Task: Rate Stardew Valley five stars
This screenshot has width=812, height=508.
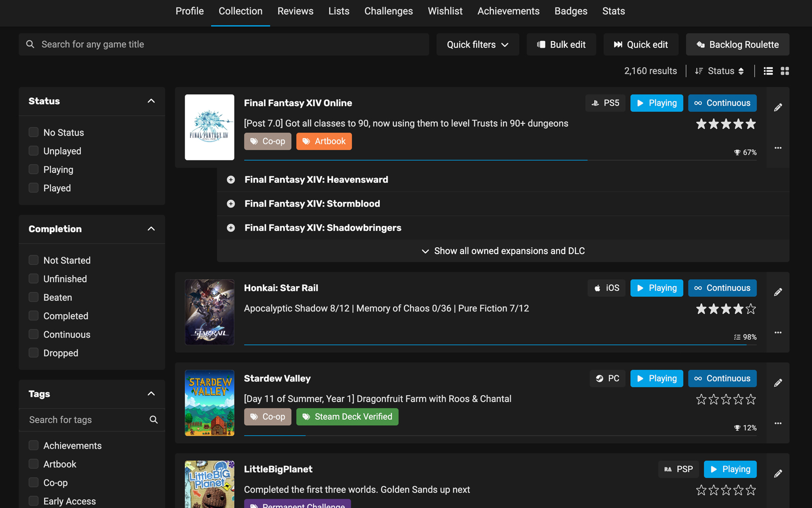Action: tap(751, 399)
